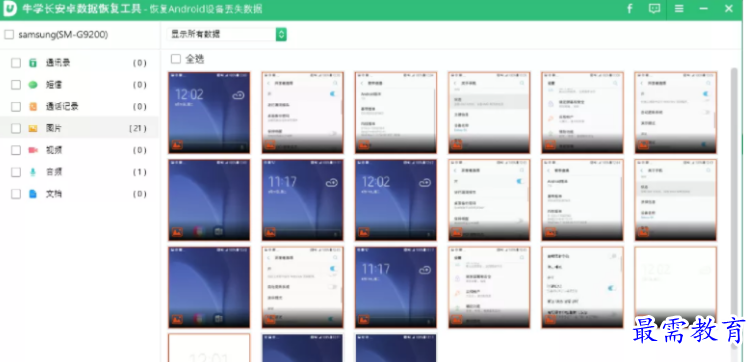
Task: Select fourth thumbnail in the first row
Action: [x=489, y=112]
